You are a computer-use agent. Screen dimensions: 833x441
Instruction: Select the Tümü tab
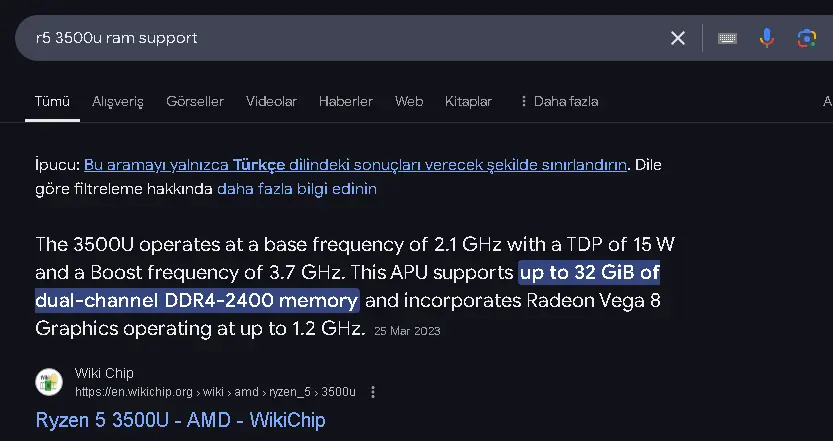(52, 101)
